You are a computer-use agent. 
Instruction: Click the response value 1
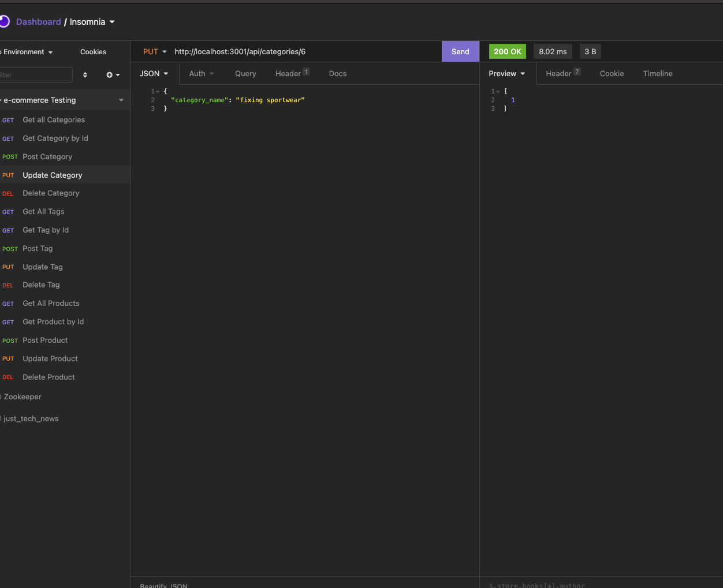coord(513,100)
